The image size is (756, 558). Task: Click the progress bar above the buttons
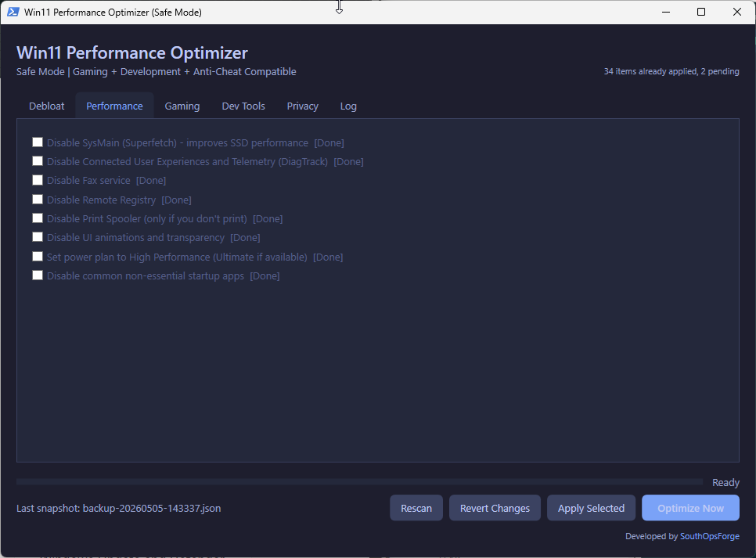359,482
